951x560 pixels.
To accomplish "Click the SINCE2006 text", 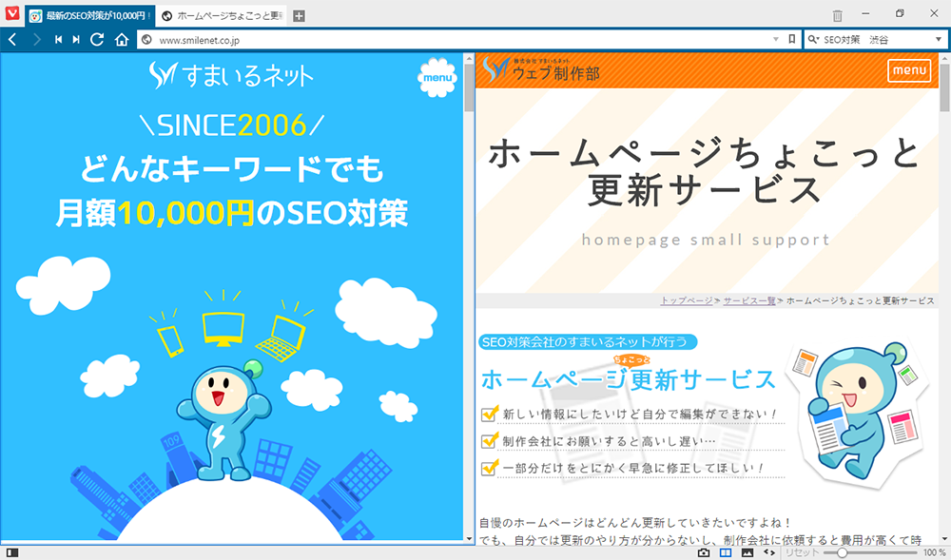I will coord(232,126).
